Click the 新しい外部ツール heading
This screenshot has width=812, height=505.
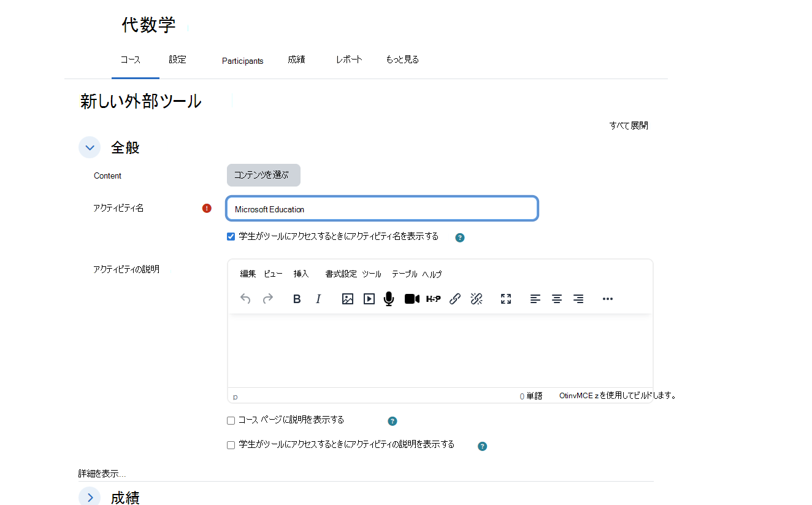pos(140,102)
